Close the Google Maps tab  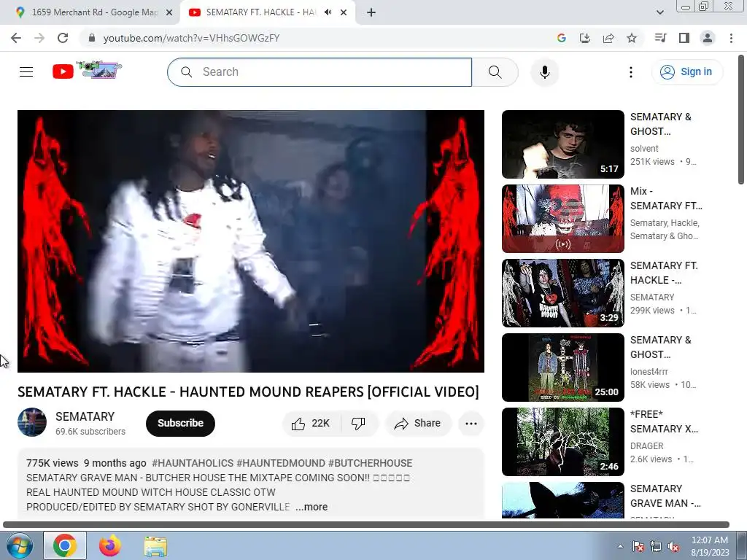[x=169, y=13]
